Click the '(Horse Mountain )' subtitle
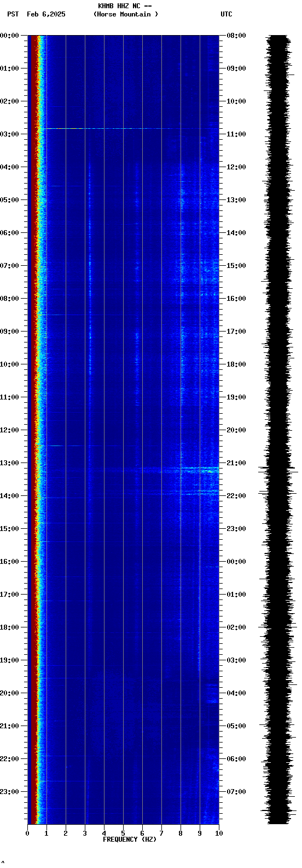 [126, 14]
